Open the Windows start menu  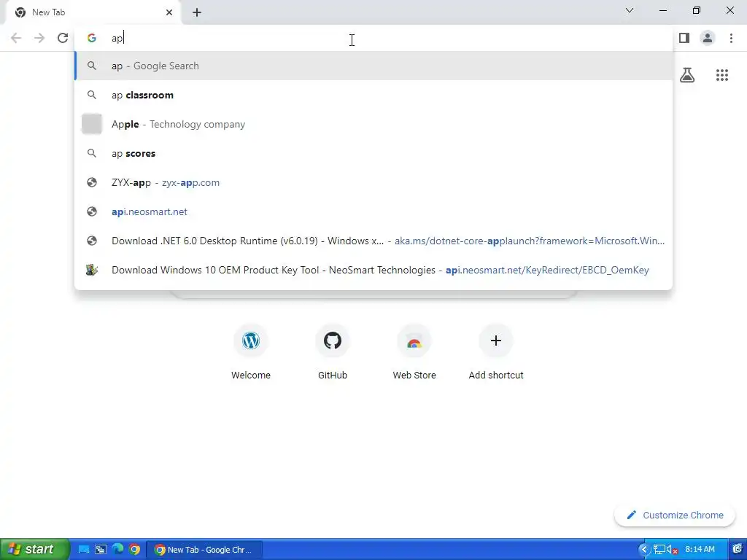point(34,550)
